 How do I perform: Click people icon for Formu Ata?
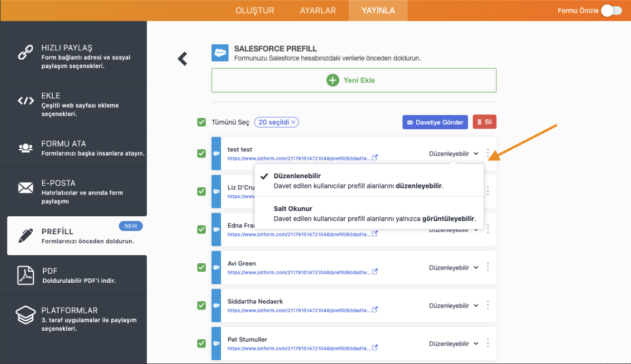click(x=25, y=148)
